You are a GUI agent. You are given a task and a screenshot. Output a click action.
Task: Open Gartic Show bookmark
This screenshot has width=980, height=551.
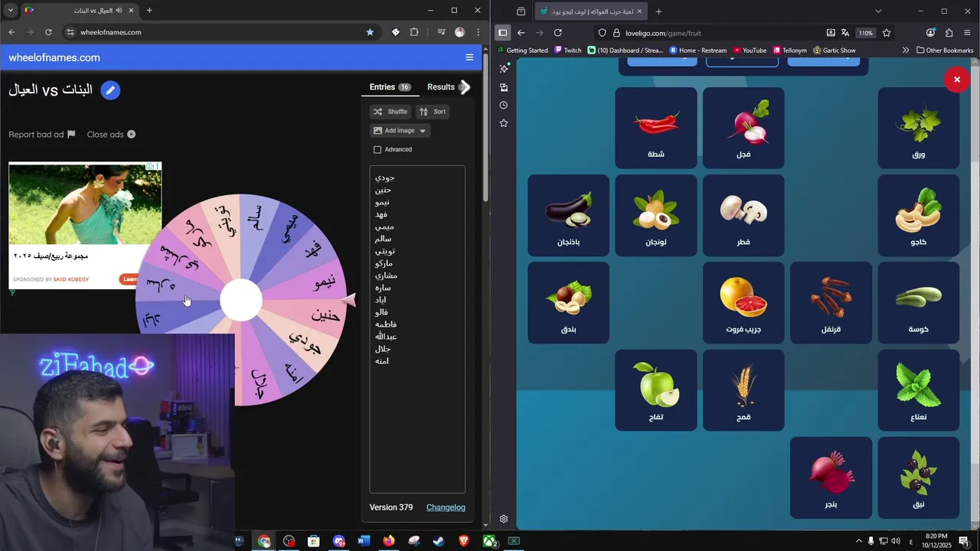tap(835, 51)
